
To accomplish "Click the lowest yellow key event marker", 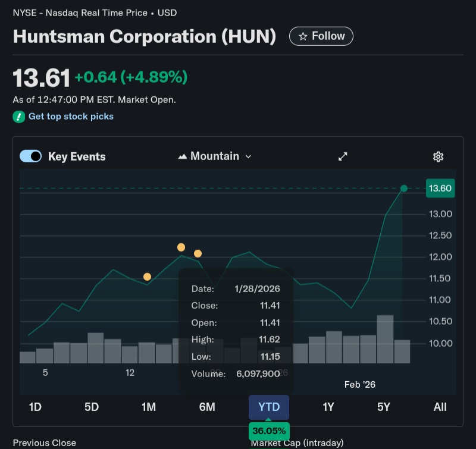I will point(147,277).
